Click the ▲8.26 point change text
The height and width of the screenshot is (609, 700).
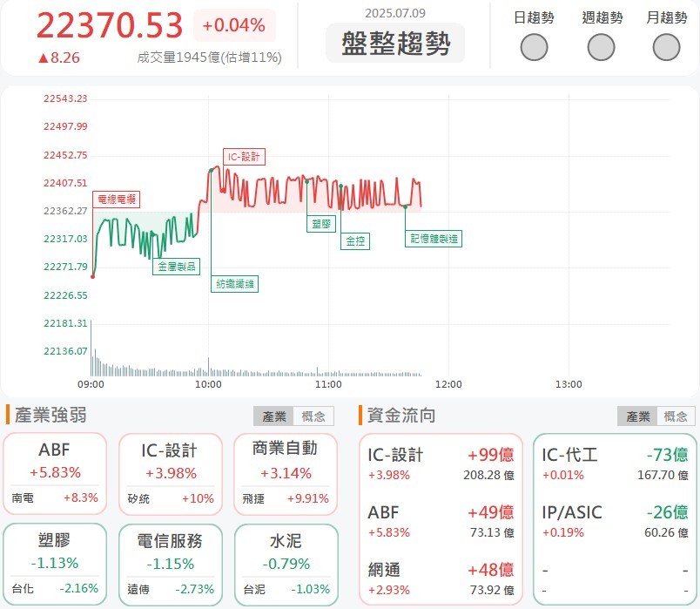click(59, 58)
